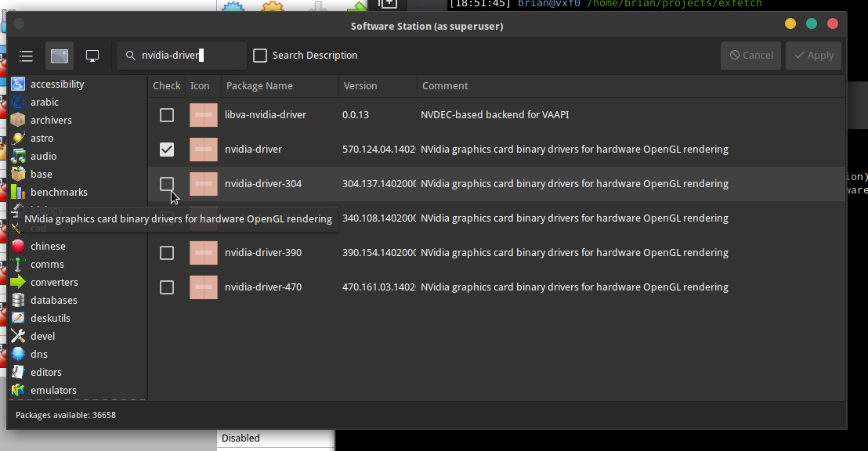Click the 470.161.03 version cell
The image size is (868, 451).
(x=378, y=287)
